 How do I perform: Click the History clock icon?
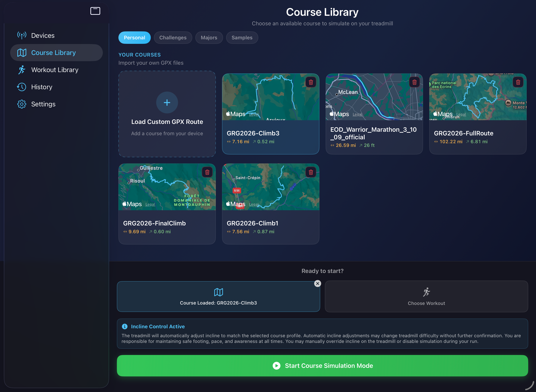pyautogui.click(x=22, y=87)
